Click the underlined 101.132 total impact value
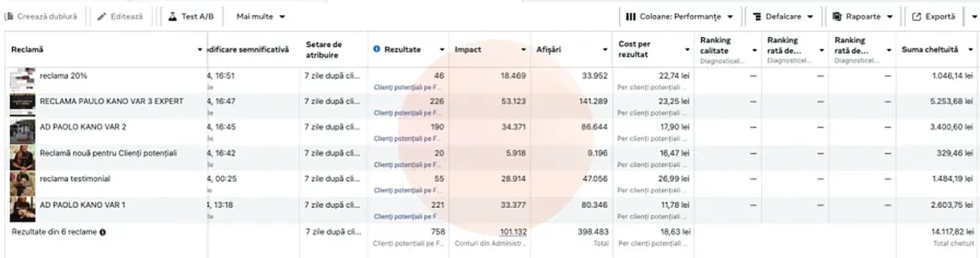 [513, 232]
